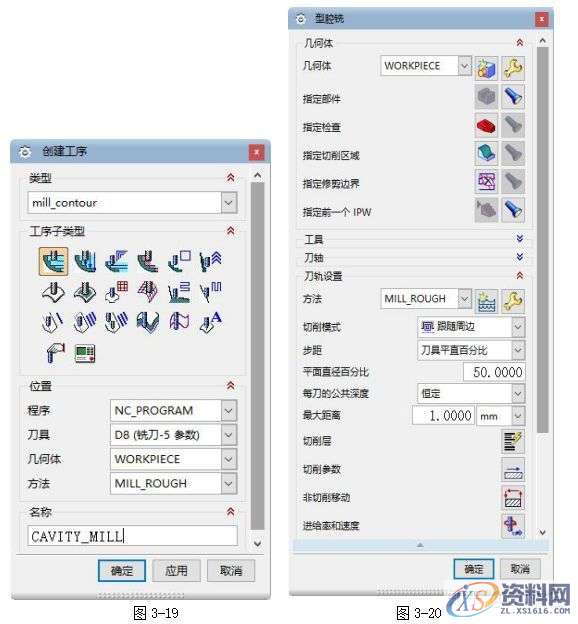This screenshot has width=578, height=624.
Task: Click the 应用 button
Action: [x=176, y=571]
